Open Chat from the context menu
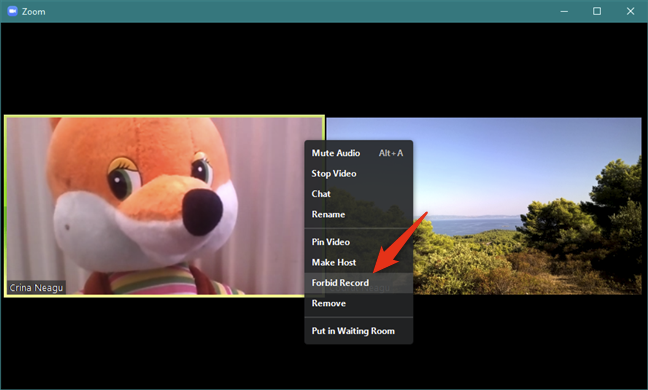The height and width of the screenshot is (390, 648). pyautogui.click(x=358, y=194)
